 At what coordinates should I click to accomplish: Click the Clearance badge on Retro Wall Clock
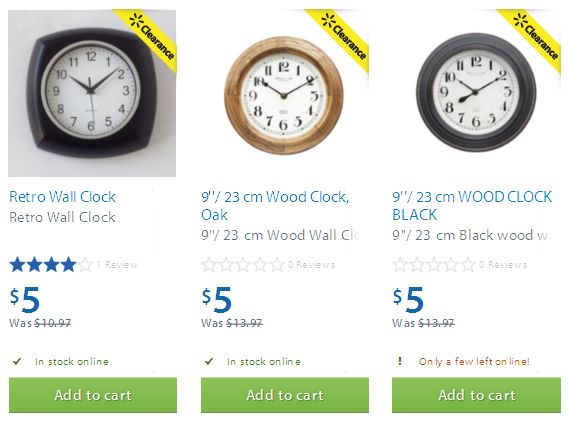pos(150,37)
